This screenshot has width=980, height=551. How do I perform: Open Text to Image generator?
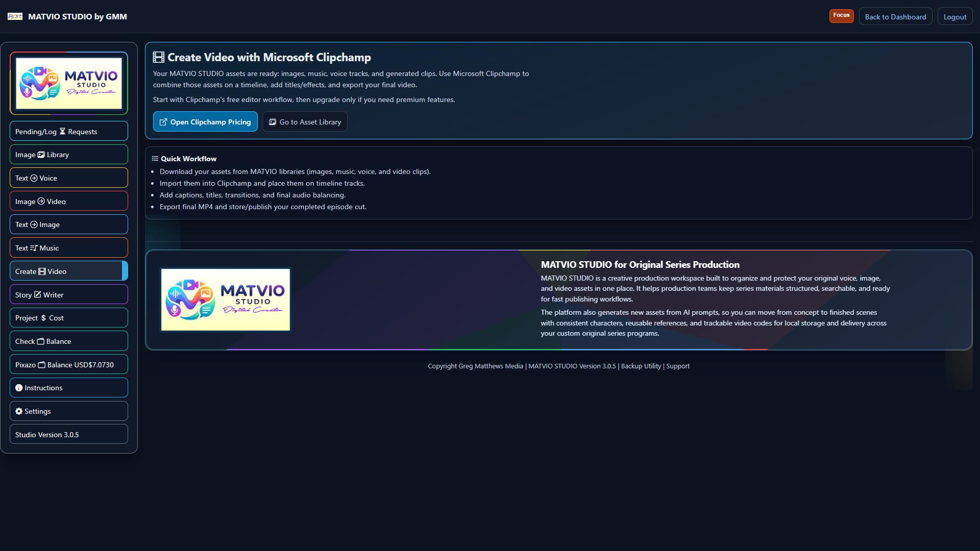coord(69,224)
